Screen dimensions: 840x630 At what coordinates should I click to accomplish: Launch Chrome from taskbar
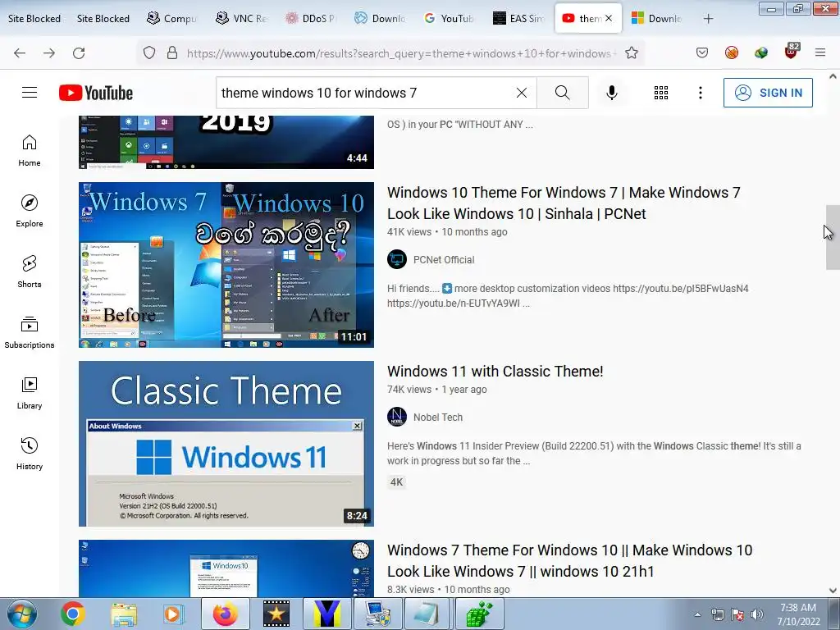click(x=73, y=614)
